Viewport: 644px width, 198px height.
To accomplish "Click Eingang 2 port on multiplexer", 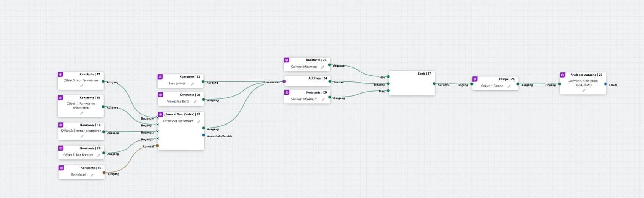I will pos(157,132).
